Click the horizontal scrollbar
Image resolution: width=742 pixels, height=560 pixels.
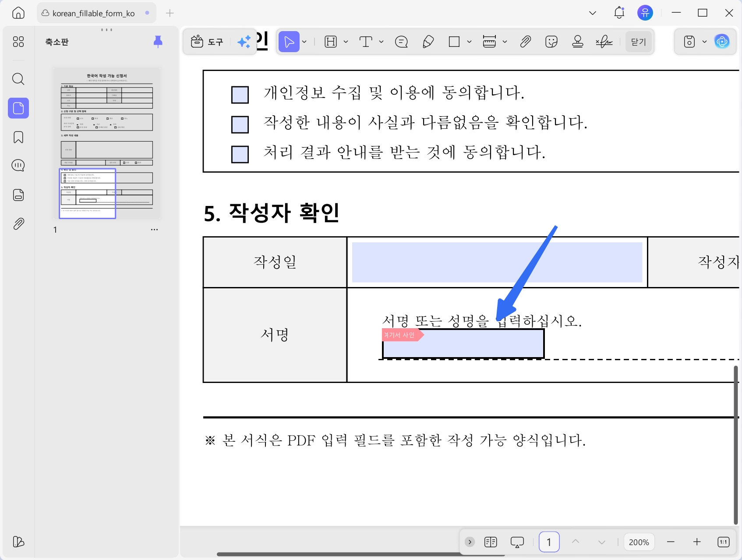pyautogui.click(x=361, y=554)
